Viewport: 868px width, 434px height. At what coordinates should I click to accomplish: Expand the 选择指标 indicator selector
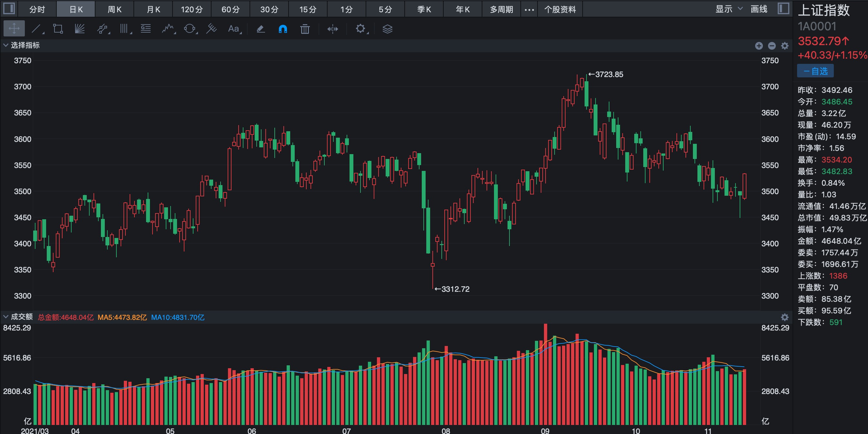pyautogui.click(x=21, y=45)
